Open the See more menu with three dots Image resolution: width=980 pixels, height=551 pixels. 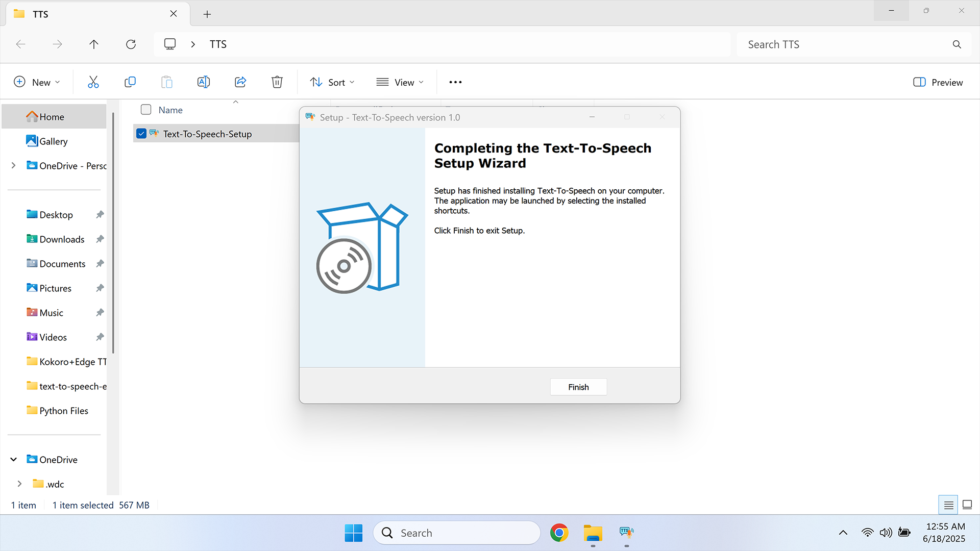coord(455,82)
